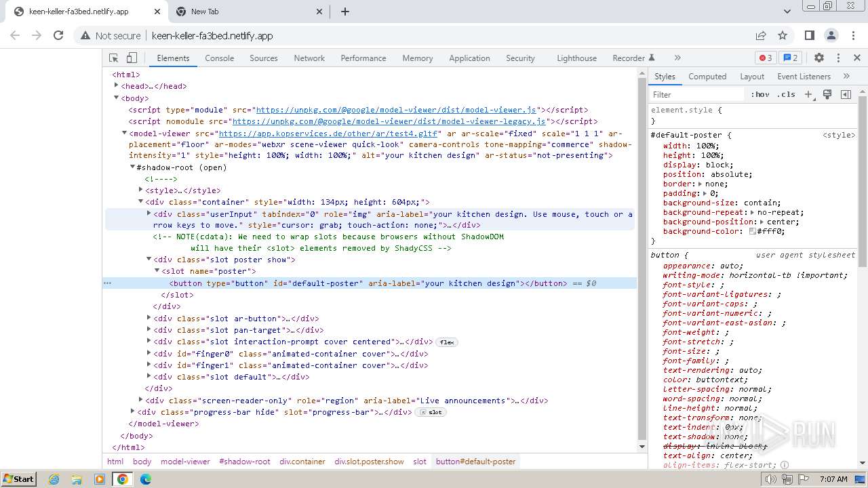The width and height of the screenshot is (868, 488).
Task: Expand the head element node
Action: [x=116, y=86]
